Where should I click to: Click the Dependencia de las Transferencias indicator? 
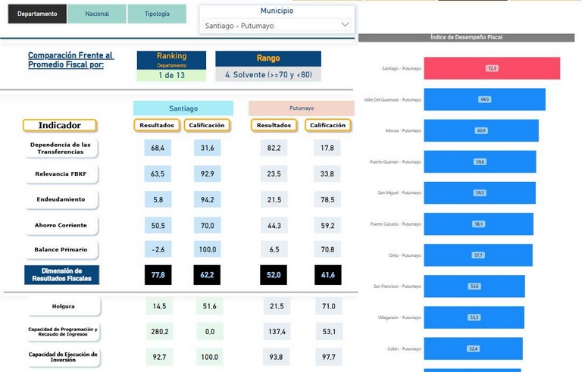pos(61,148)
